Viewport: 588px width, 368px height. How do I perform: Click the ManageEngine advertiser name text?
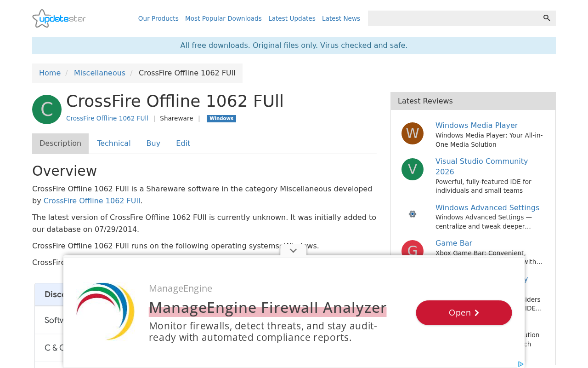[181, 288]
